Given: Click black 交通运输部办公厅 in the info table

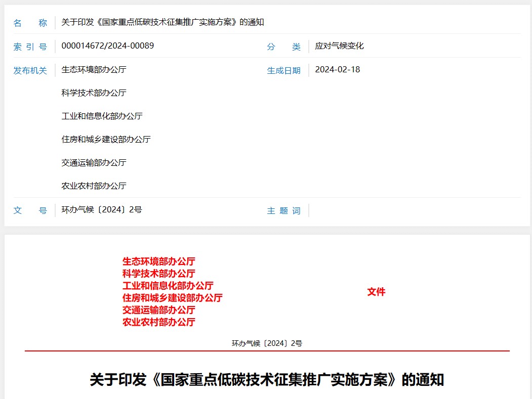Looking at the screenshot, I should [94, 163].
